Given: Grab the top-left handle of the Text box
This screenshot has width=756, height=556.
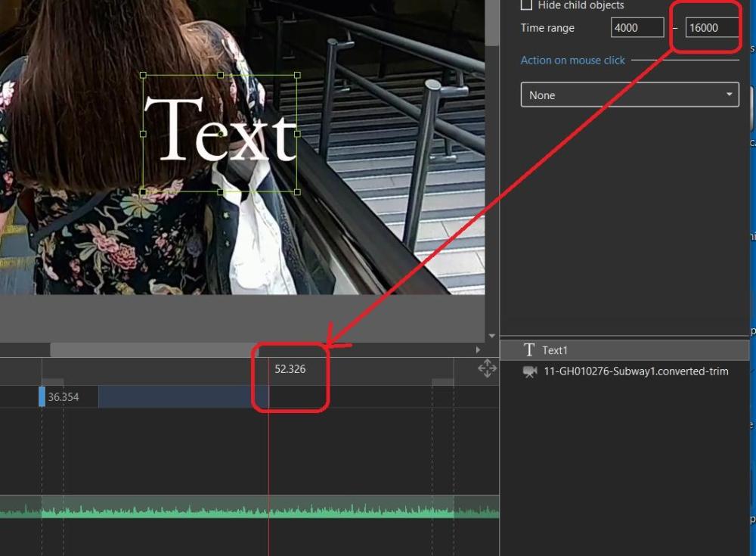Looking at the screenshot, I should [x=144, y=76].
